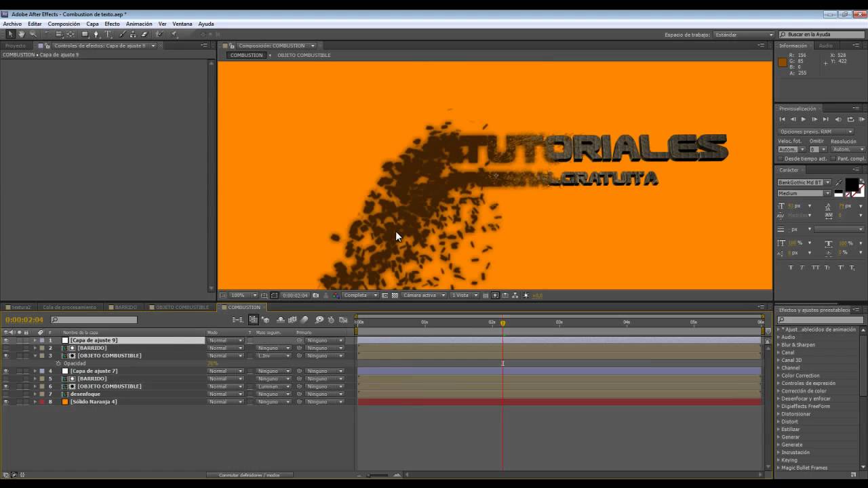This screenshot has width=868, height=488.
Task: Click the current time indicator playhead
Action: click(x=502, y=323)
